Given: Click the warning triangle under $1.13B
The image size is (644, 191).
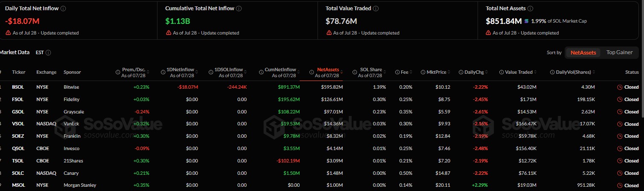Looking at the screenshot, I should [x=169, y=33].
